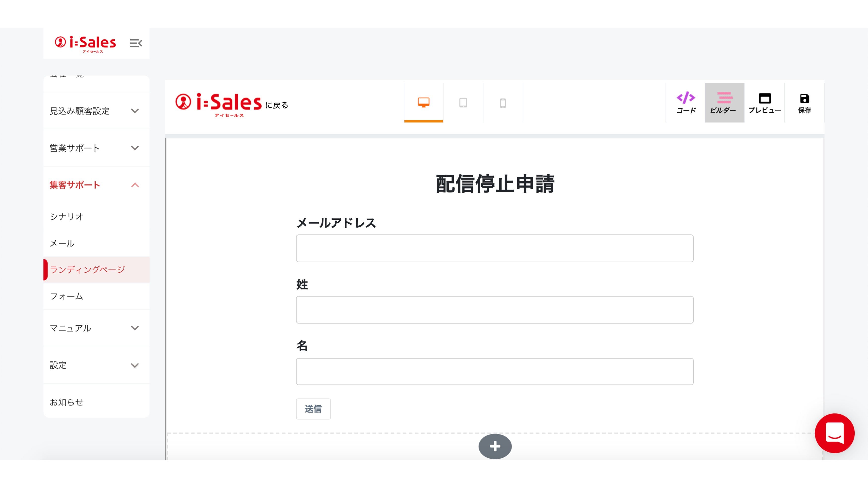Switch to desktop preview mode

click(x=424, y=102)
